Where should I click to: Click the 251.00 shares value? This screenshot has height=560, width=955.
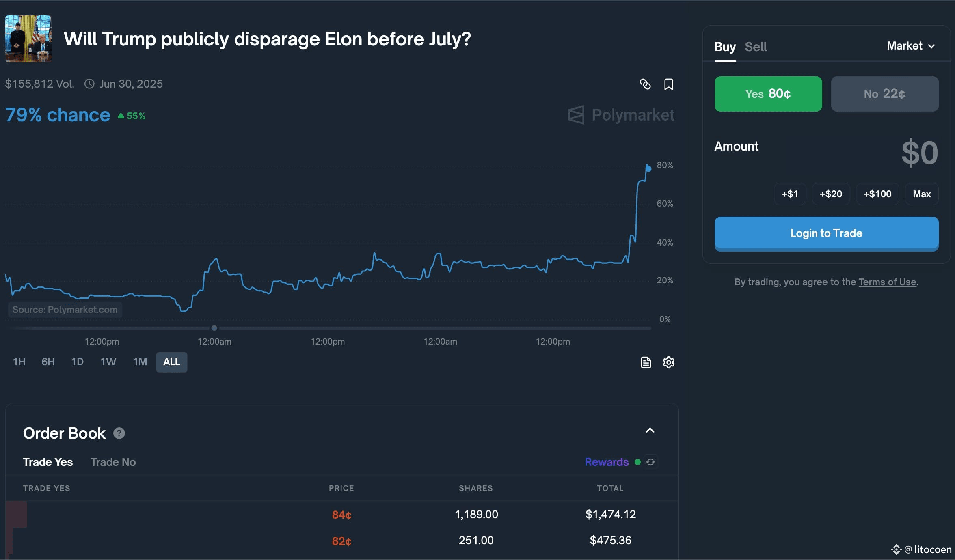(x=476, y=540)
